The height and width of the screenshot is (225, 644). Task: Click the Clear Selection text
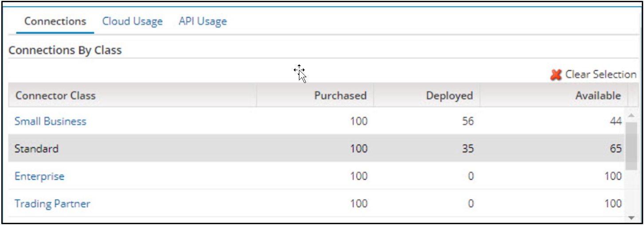(x=601, y=75)
